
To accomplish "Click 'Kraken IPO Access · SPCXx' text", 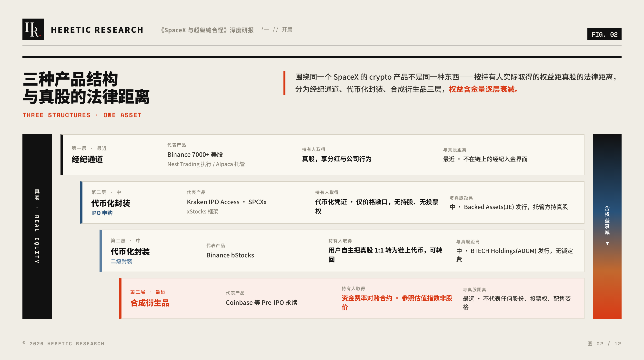I will (x=227, y=202).
